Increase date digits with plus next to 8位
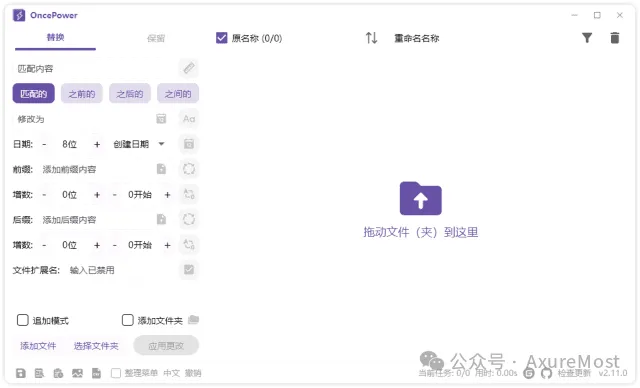Screen dimensions: 640x388 pyautogui.click(x=97, y=144)
